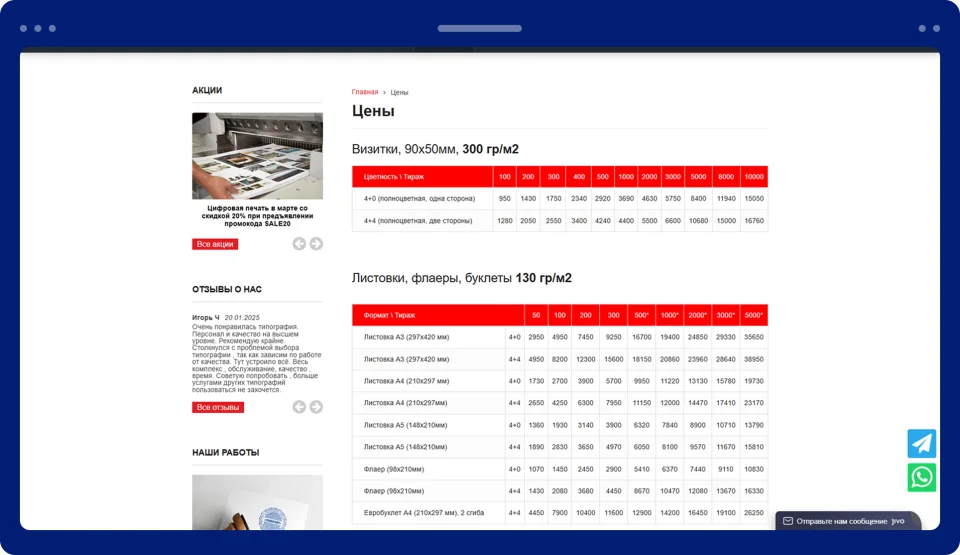Click the Цены page heading
This screenshot has width=960, height=555.
[x=373, y=111]
